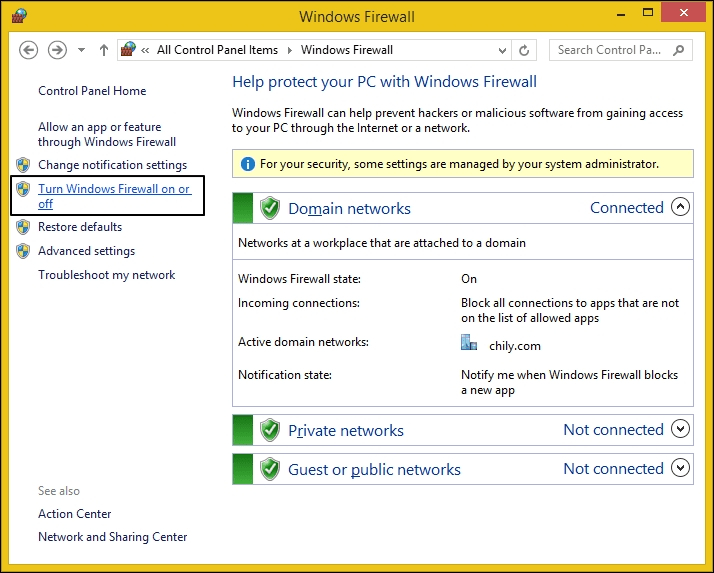The height and width of the screenshot is (573, 714).
Task: Expand Guest or public networks section
Action: coord(680,468)
